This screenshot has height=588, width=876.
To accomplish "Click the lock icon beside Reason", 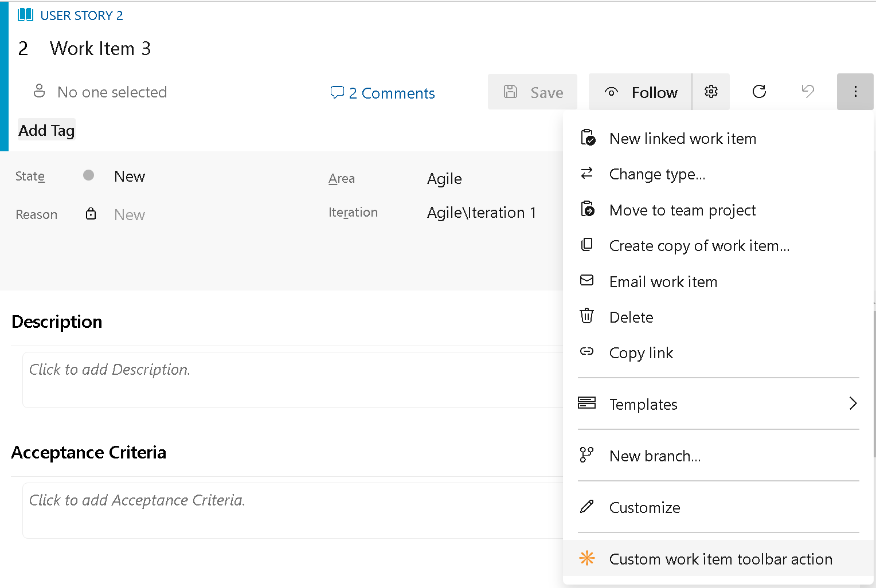I will pos(91,213).
